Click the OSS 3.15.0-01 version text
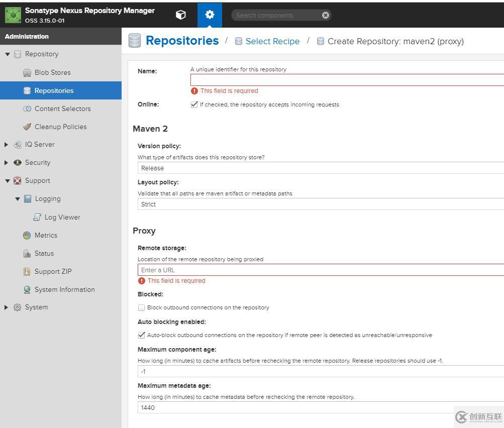 tap(45, 21)
